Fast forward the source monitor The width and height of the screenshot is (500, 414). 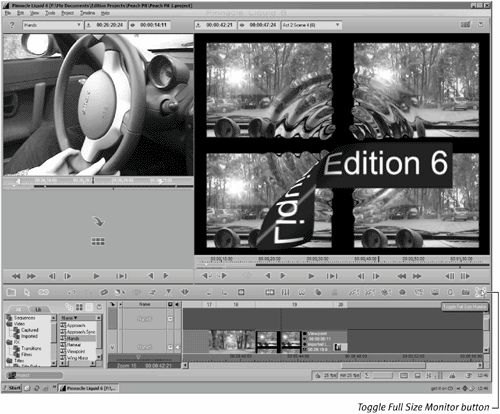(31, 276)
